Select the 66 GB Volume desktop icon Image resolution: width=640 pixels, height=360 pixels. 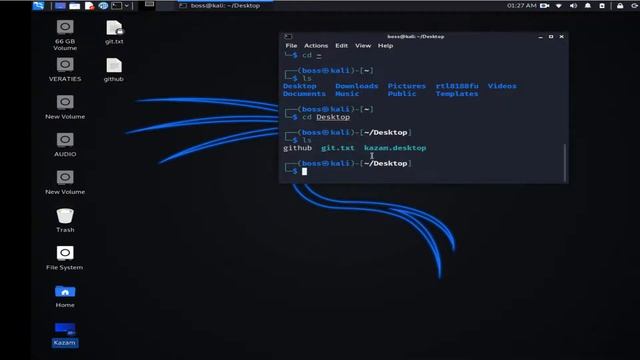[65, 36]
